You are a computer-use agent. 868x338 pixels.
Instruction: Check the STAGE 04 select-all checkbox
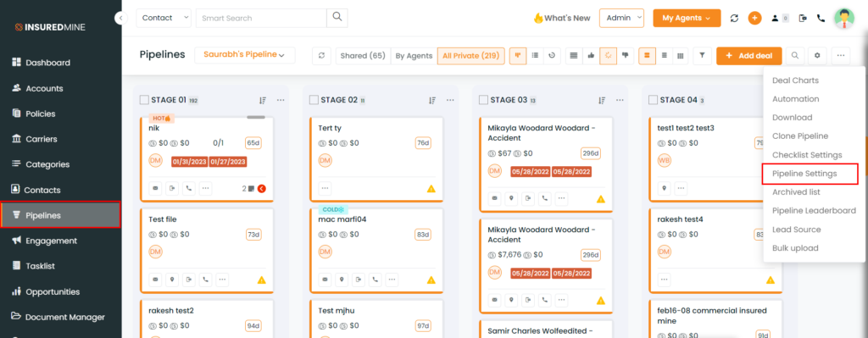(653, 100)
